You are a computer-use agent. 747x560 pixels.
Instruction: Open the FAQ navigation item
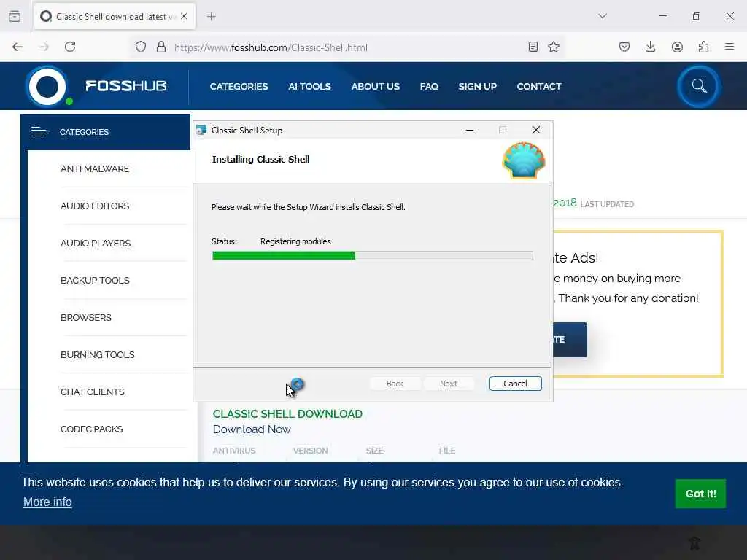tap(429, 87)
